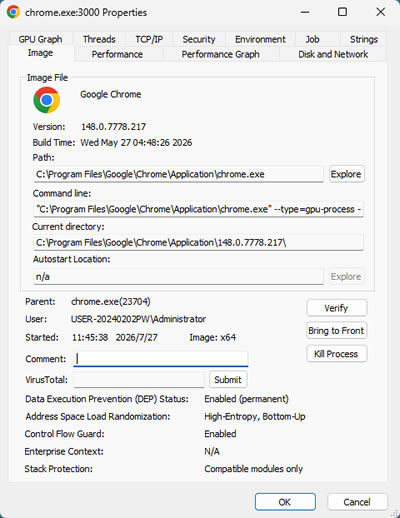
Task: Confirm with the OK button
Action: click(x=285, y=502)
